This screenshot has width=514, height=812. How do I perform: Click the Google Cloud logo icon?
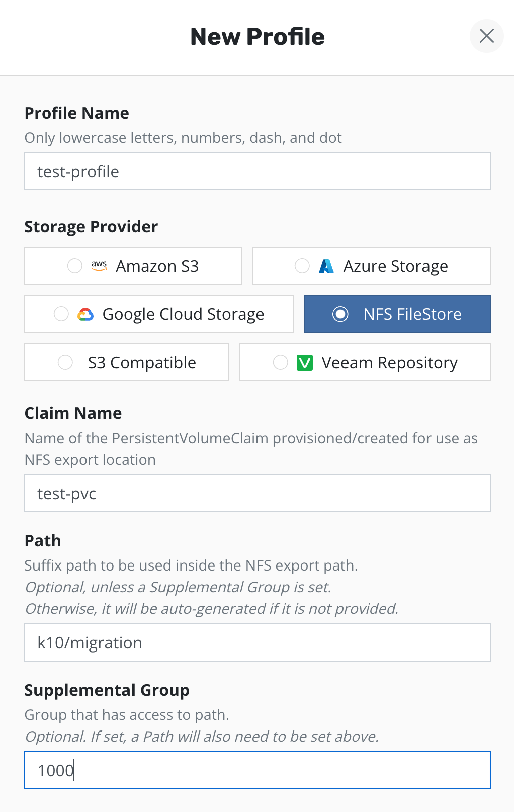click(x=85, y=314)
